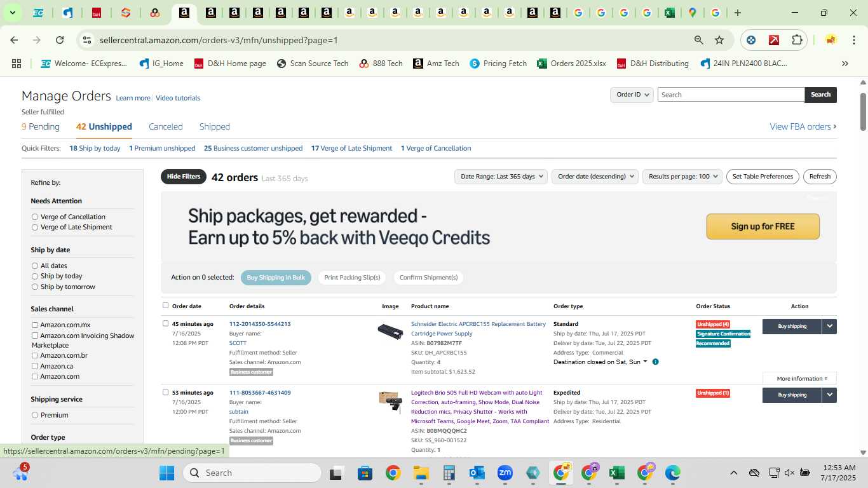
Task: Open Microsoft Store from the taskbar
Action: click(365, 473)
